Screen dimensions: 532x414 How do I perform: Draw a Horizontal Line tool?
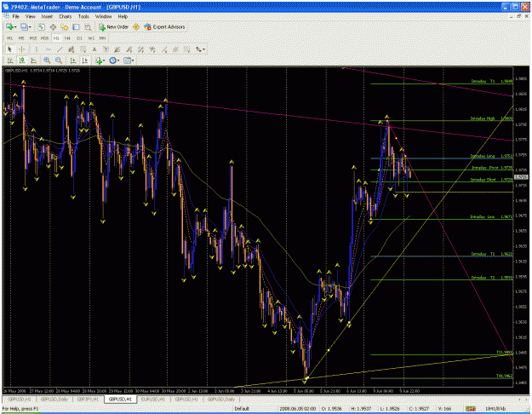tap(48, 49)
